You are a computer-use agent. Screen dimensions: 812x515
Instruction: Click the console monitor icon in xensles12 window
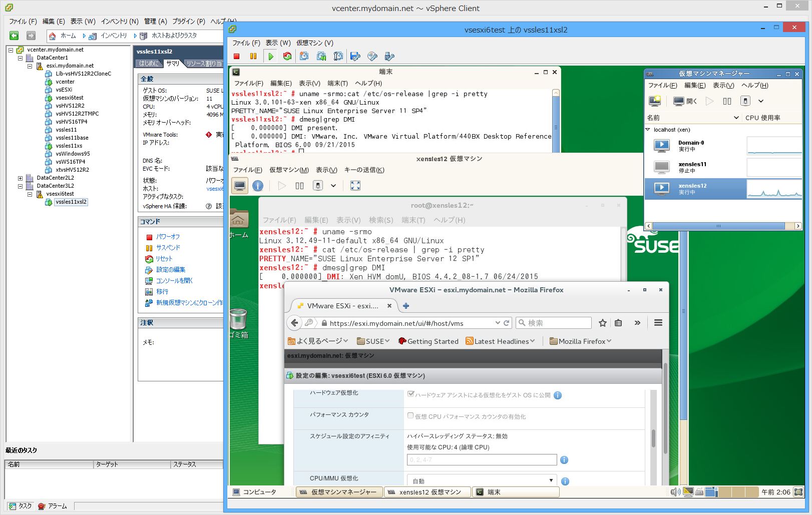(x=240, y=186)
